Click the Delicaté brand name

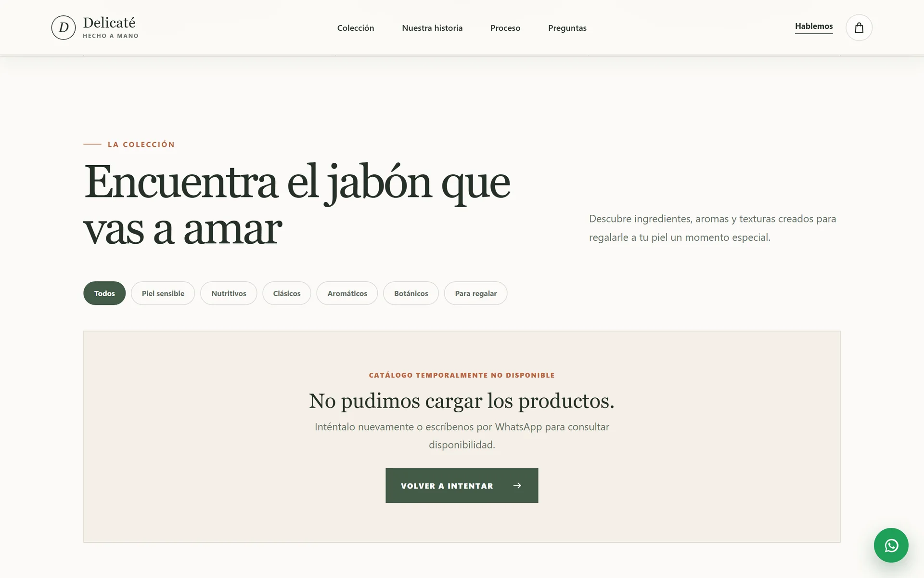(109, 23)
